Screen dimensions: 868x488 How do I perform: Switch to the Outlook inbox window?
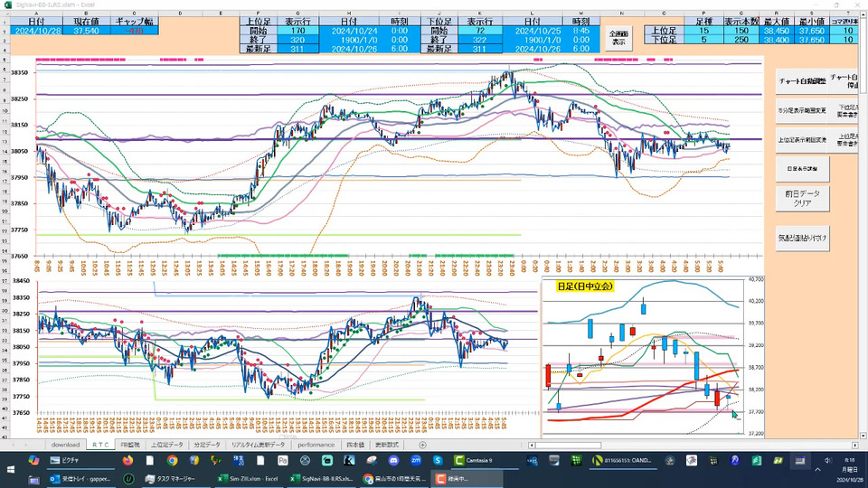pyautogui.click(x=80, y=479)
